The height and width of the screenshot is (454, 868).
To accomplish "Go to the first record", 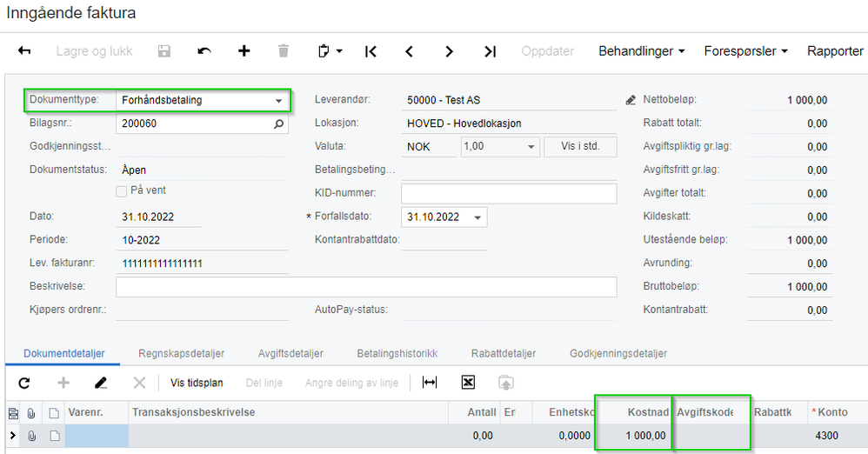I will 371,51.
